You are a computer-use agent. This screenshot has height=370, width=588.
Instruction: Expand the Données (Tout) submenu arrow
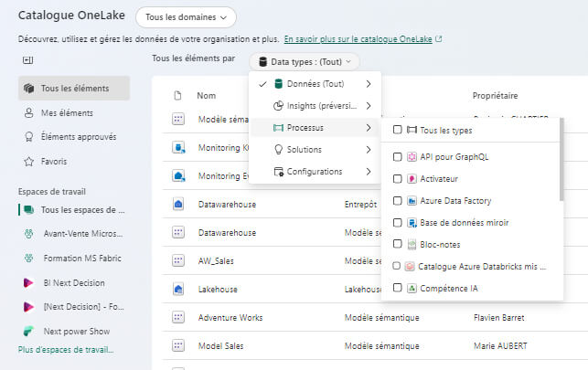pyautogui.click(x=369, y=84)
